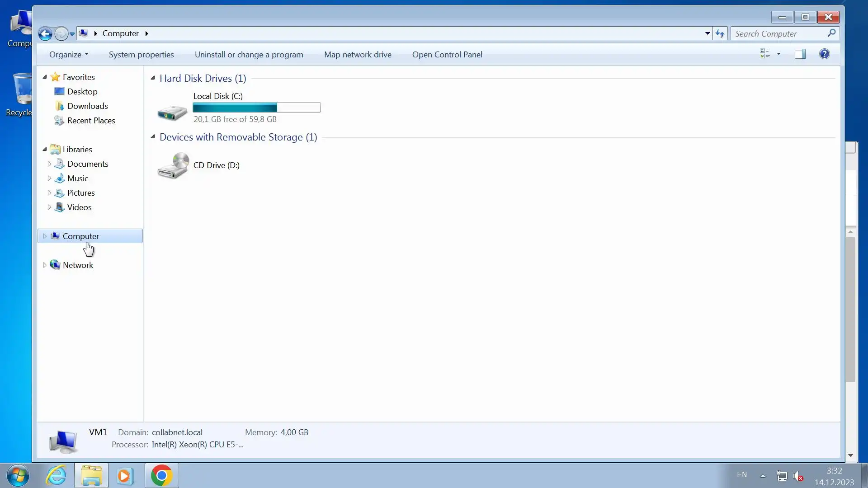Viewport: 868px width, 488px height.
Task: Launch Google Chrome from the taskbar
Action: coord(161,475)
